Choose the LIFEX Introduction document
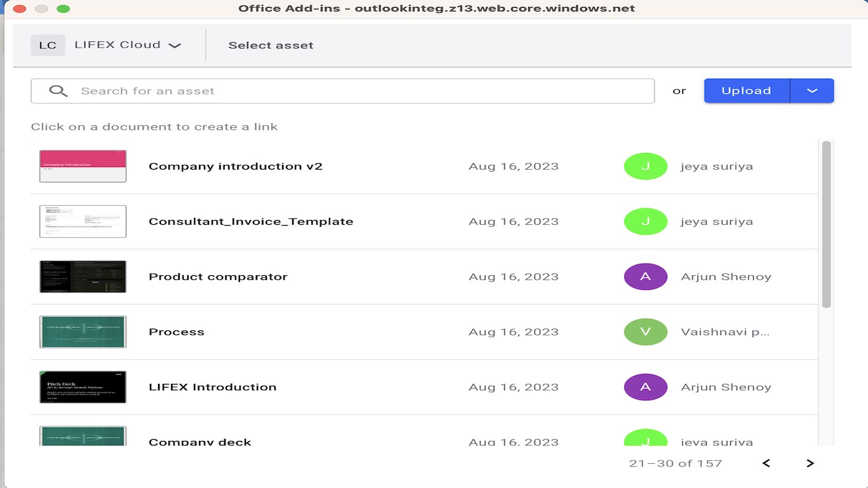Viewport: 868px width, 488px height. click(212, 388)
